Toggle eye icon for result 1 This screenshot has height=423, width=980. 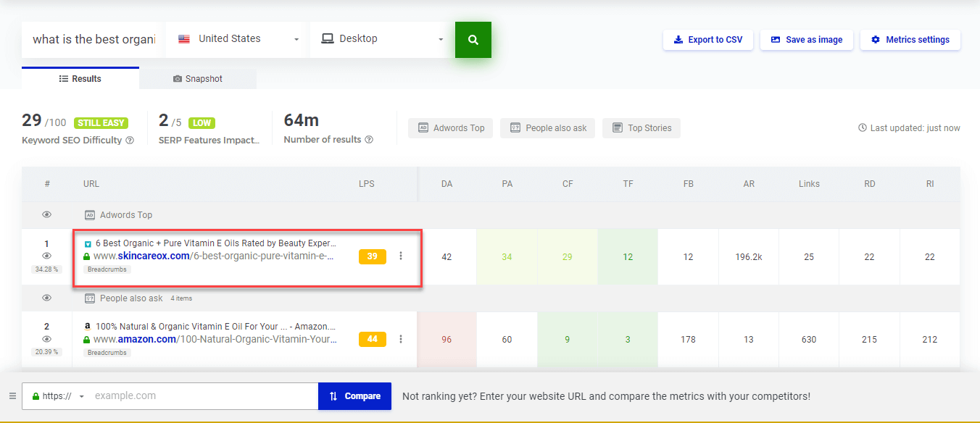[x=47, y=256]
